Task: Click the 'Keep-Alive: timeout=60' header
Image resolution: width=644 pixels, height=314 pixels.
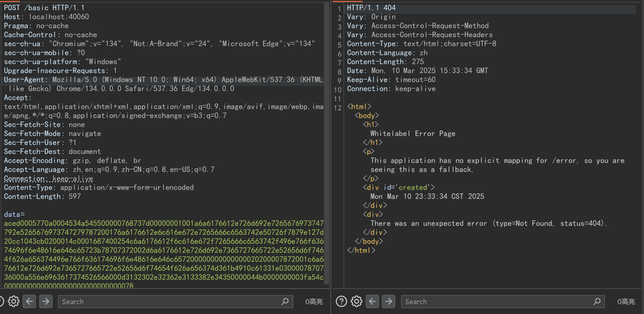Action: [x=391, y=80]
